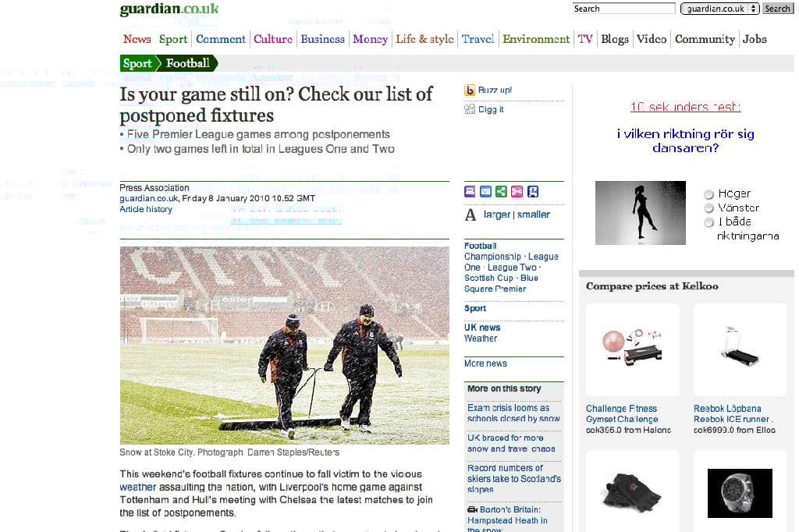
Task: Select the Höger radio button
Action: click(x=708, y=194)
